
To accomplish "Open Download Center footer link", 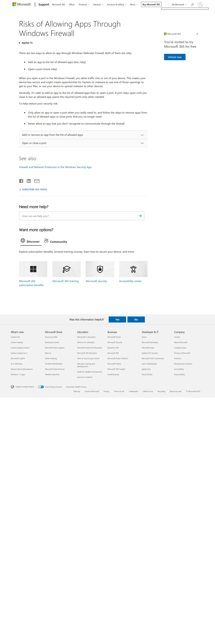I will [x=52, y=342].
